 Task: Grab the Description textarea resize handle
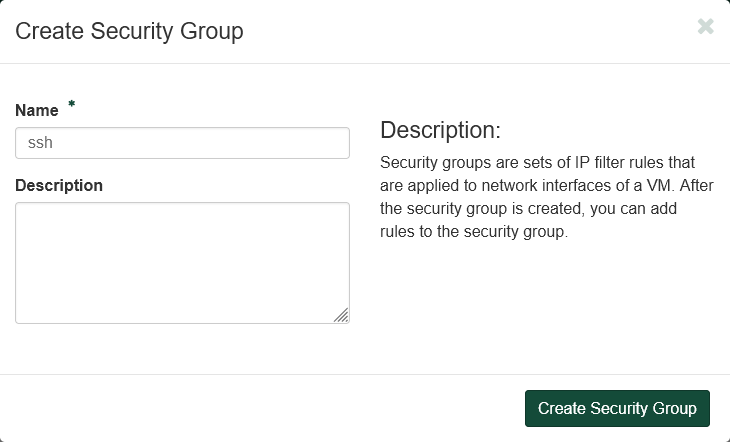[x=341, y=315]
